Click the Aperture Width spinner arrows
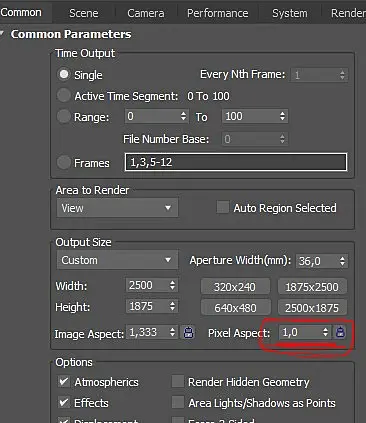 tap(342, 261)
